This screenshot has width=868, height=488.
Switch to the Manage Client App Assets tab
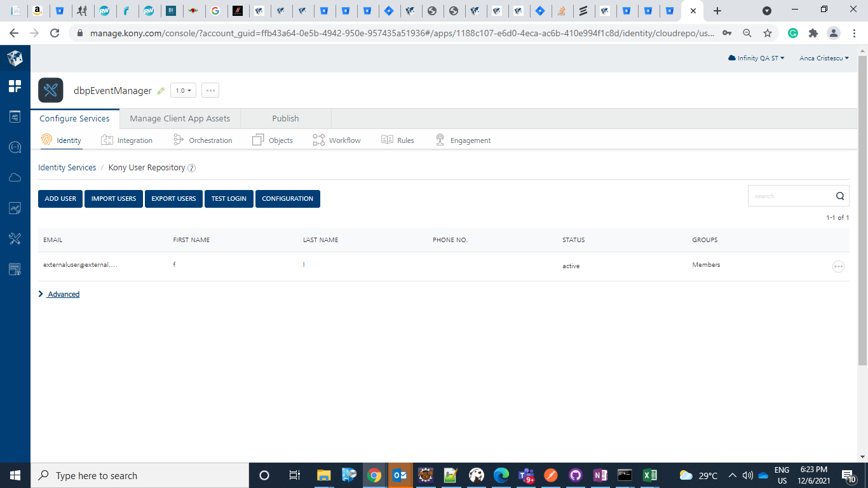click(x=180, y=118)
